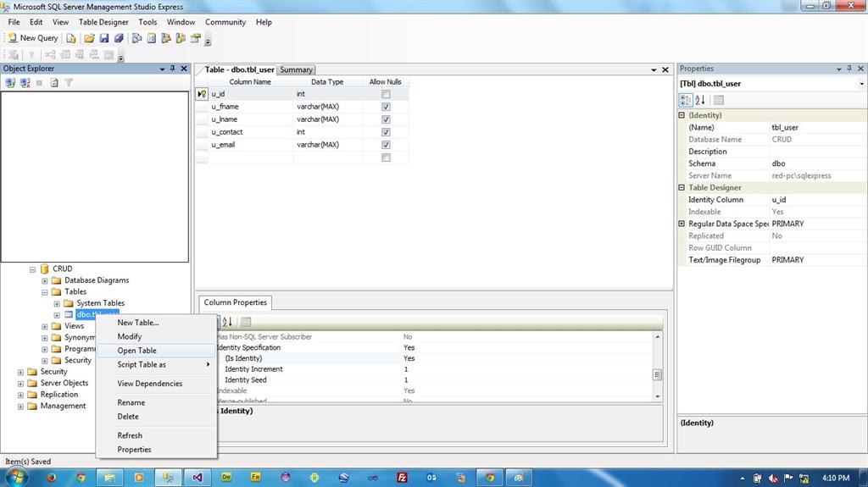Expand the Management node
Image resolution: width=868 pixels, height=487 pixels.
point(20,407)
